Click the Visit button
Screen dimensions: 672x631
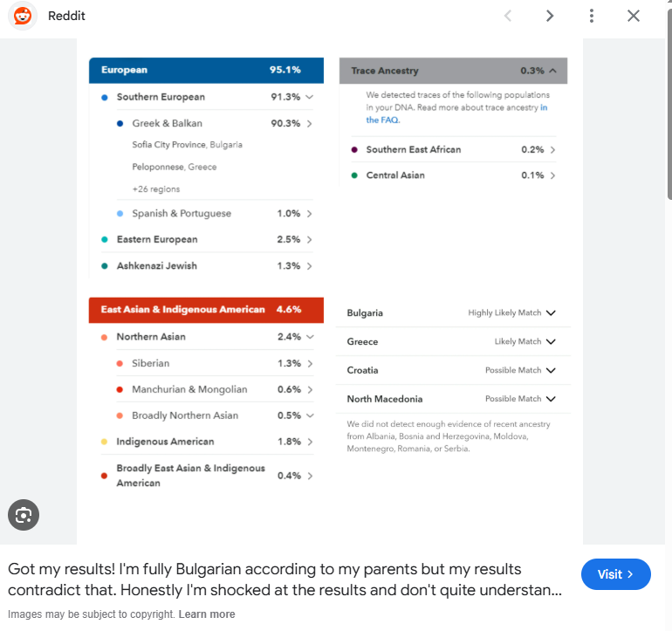tap(615, 574)
